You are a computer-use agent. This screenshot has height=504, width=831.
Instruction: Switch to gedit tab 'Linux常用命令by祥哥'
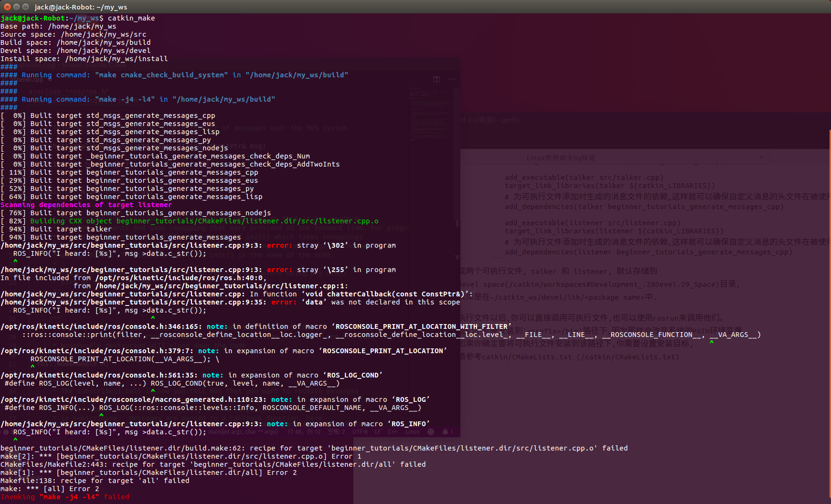[561, 157]
